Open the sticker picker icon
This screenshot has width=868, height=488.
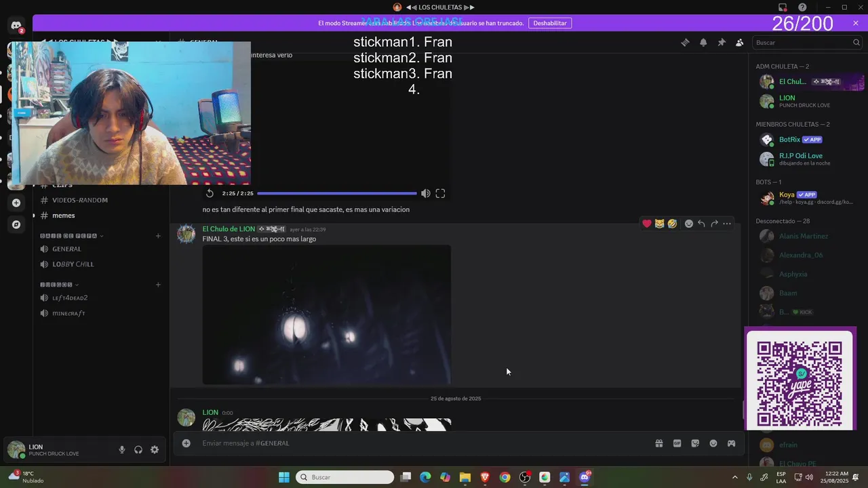click(x=695, y=443)
